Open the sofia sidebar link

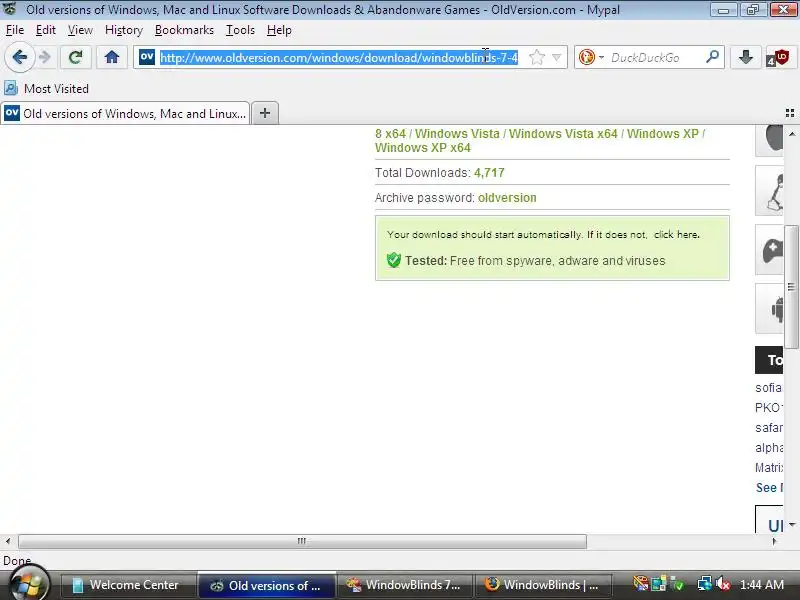click(x=768, y=388)
